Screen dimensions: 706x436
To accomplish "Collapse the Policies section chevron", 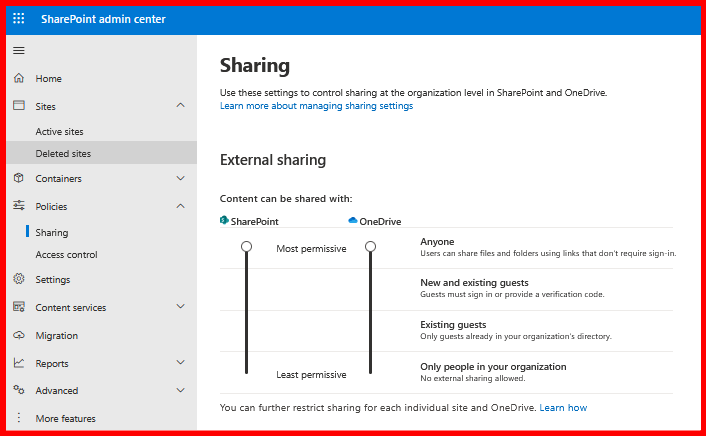I will pyautogui.click(x=180, y=206).
